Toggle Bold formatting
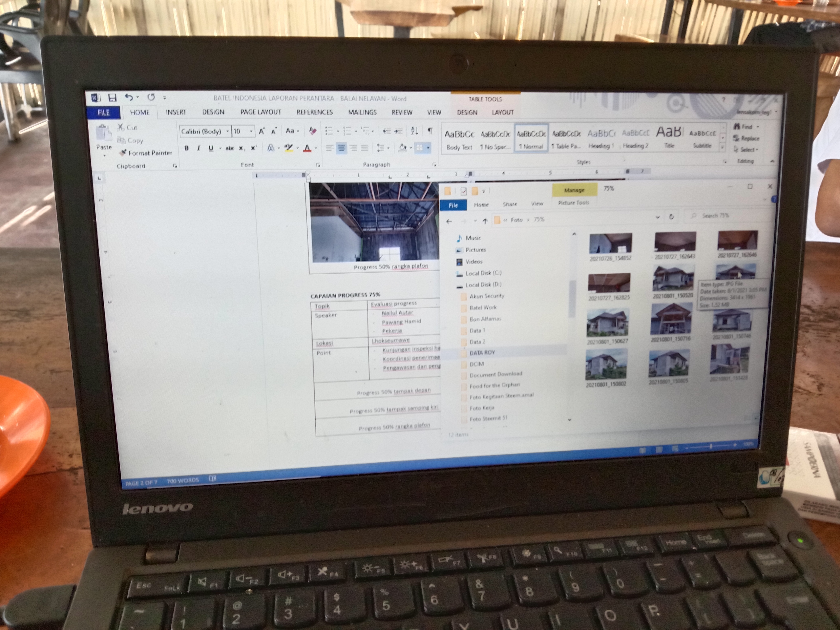This screenshot has width=840, height=630. pos(186,148)
